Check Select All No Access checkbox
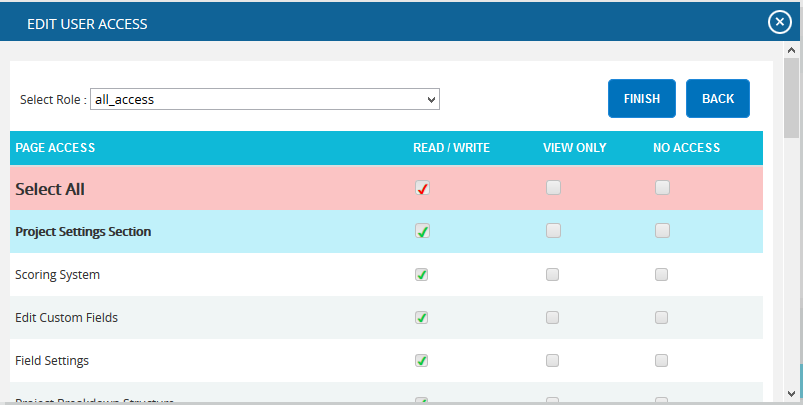This screenshot has height=405, width=803. pyautogui.click(x=662, y=188)
